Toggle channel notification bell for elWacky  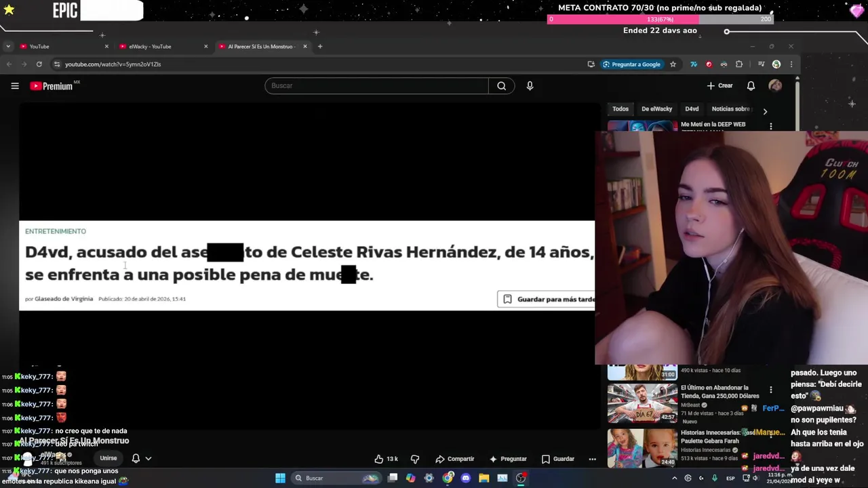[136, 458]
